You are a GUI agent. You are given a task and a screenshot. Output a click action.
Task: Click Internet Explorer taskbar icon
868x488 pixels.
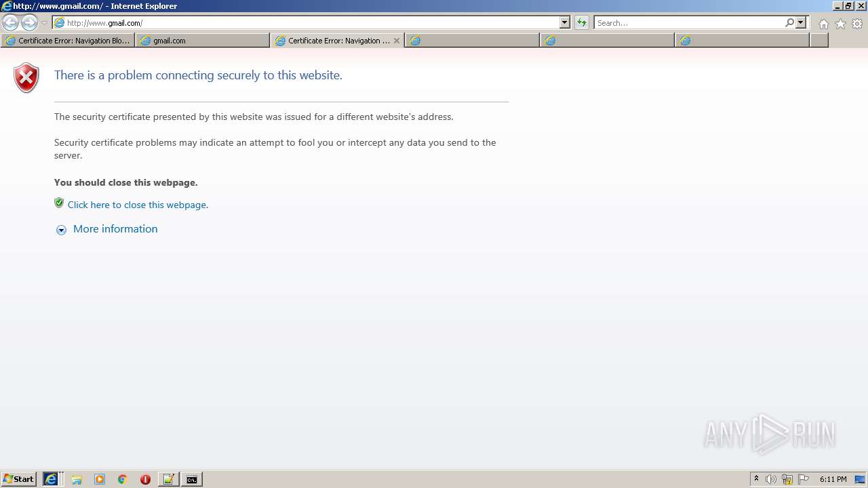52,479
